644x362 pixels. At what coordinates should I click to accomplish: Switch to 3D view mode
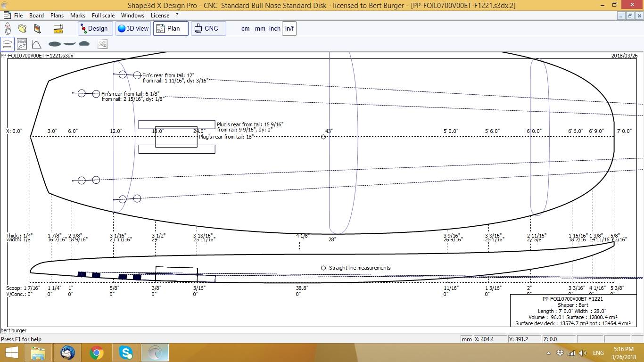(x=133, y=28)
